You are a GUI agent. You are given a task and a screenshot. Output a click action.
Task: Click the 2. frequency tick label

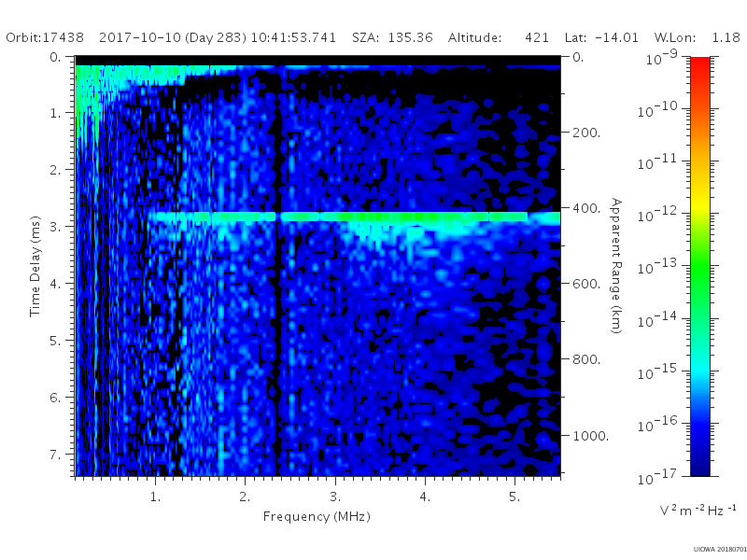245,497
